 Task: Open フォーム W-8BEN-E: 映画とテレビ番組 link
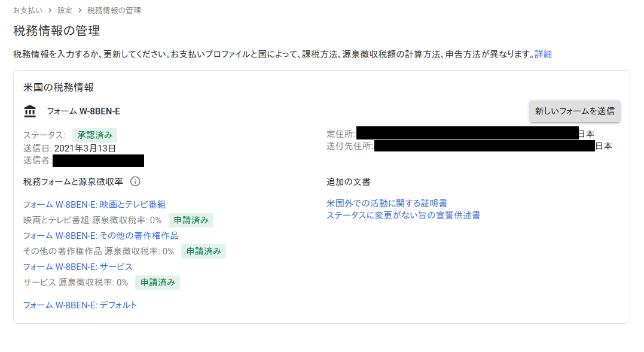pos(94,205)
